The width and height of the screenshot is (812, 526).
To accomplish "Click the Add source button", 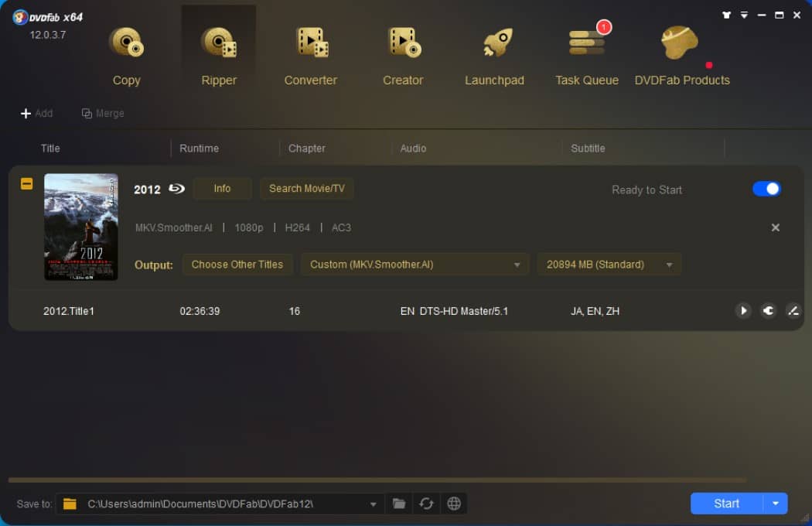I will (x=36, y=113).
